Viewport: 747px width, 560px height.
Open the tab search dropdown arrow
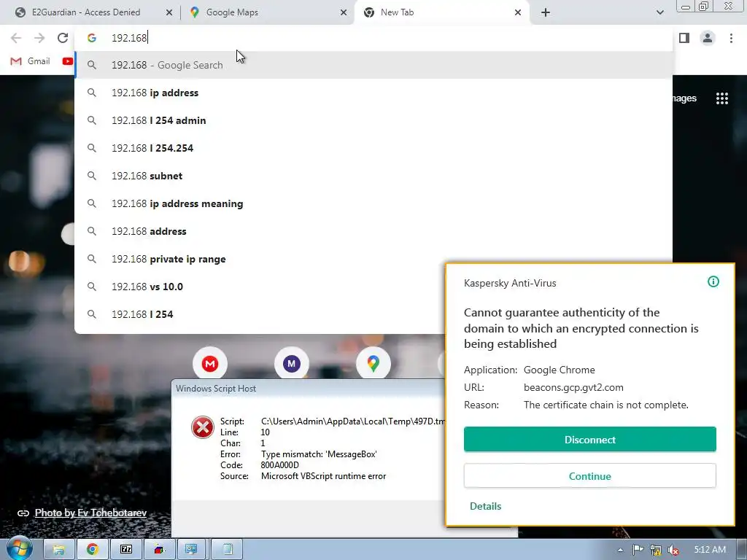[x=659, y=12]
